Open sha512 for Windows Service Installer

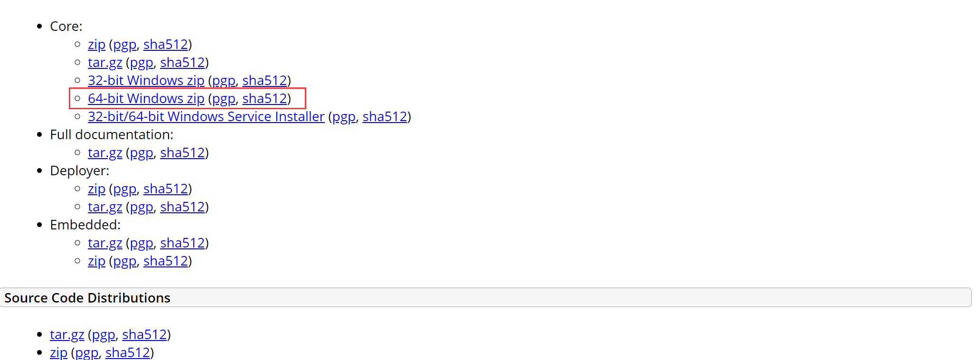(x=385, y=117)
